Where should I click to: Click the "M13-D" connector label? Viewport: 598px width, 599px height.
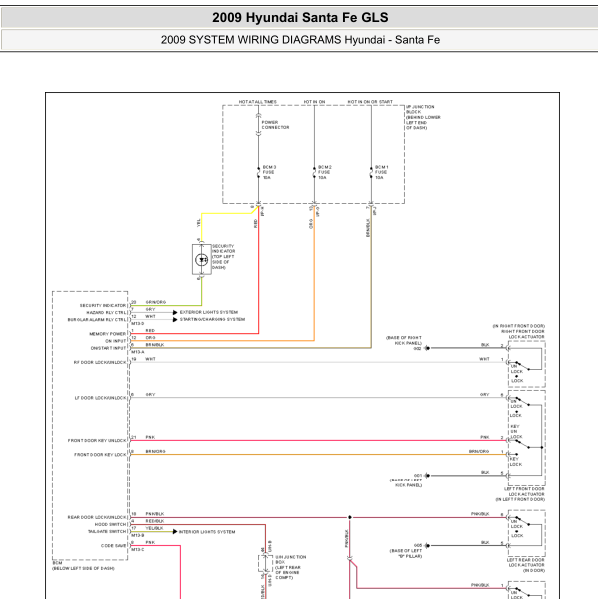[x=138, y=324]
